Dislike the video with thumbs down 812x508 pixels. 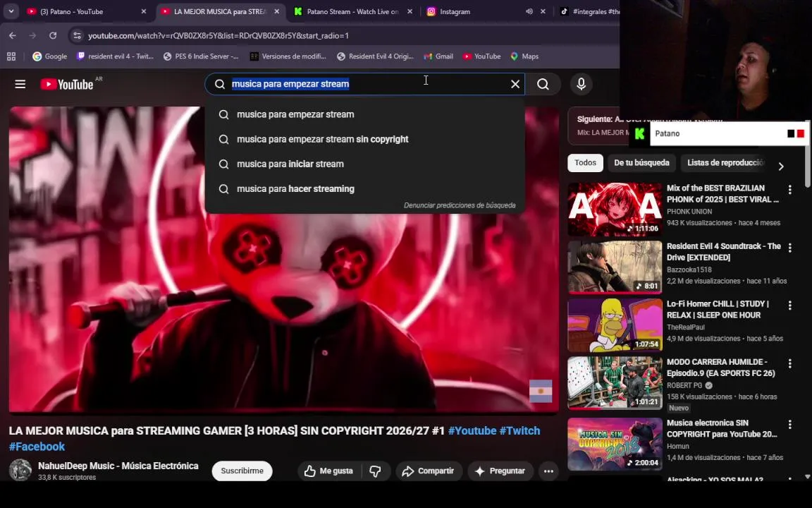[376, 471]
